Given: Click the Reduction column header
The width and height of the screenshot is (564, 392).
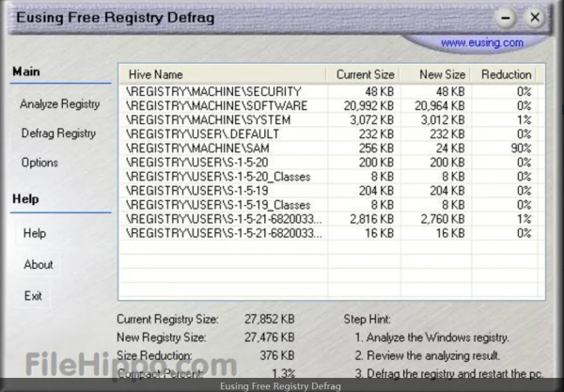Looking at the screenshot, I should tap(503, 74).
